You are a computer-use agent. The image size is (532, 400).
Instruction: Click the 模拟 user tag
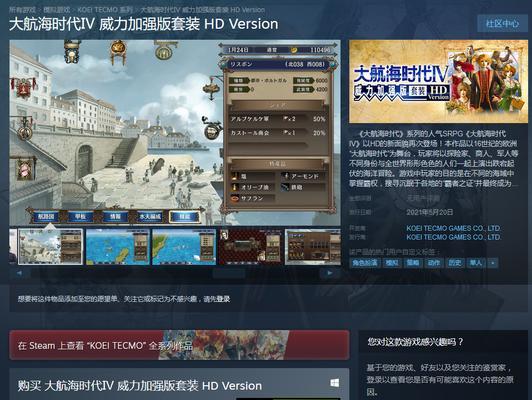pyautogui.click(x=392, y=263)
